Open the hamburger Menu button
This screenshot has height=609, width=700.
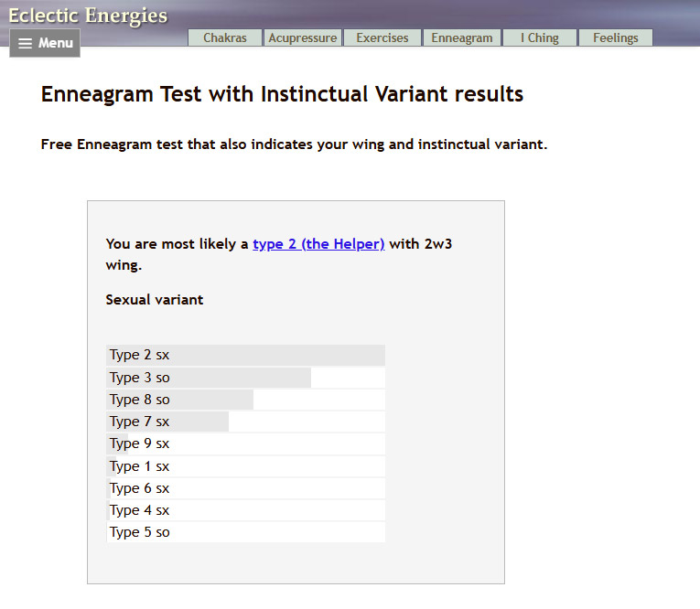(x=45, y=43)
